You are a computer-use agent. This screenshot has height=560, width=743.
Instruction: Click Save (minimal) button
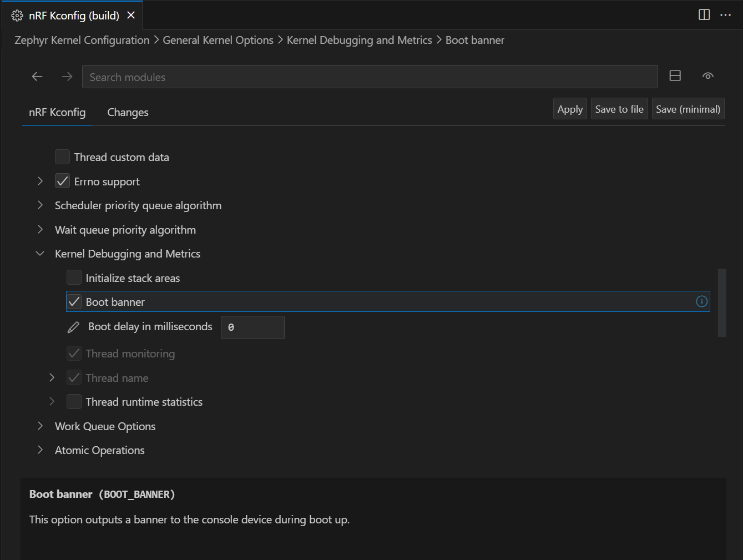coord(688,109)
